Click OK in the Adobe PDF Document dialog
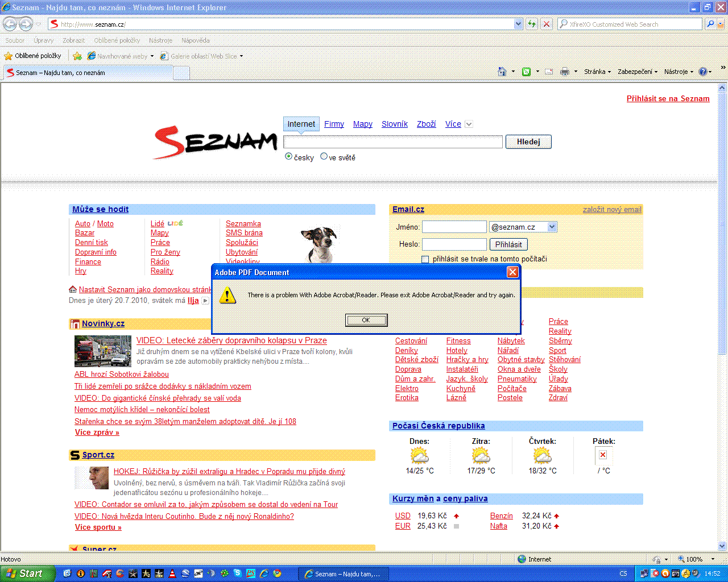Screen dimensions: 728x582 pos(366,320)
